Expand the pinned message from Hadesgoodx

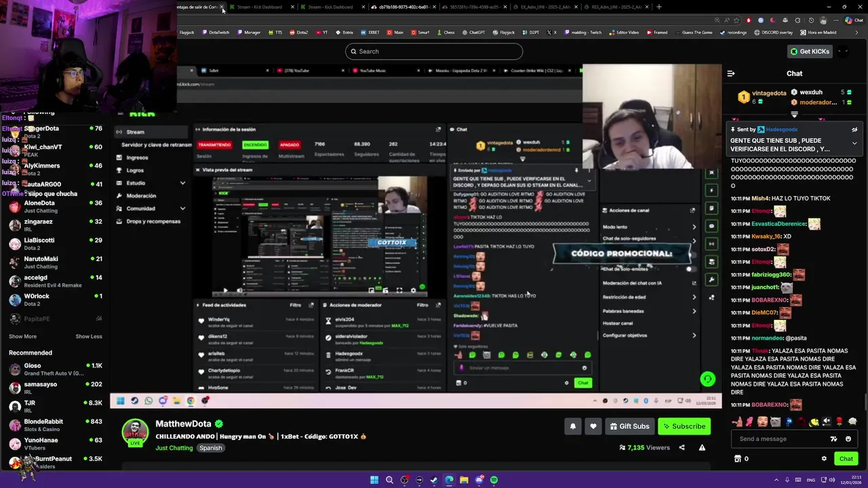854,144
